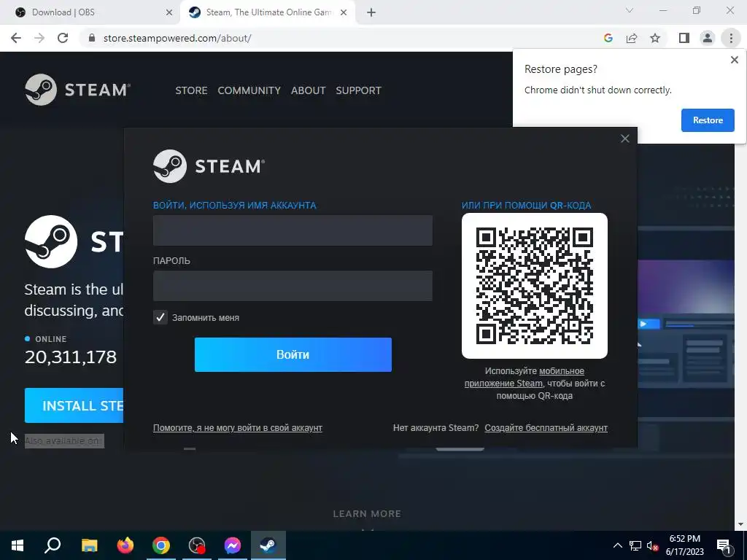Open the SUPPORT menu item
This screenshot has height=560, width=747.
coord(358,90)
